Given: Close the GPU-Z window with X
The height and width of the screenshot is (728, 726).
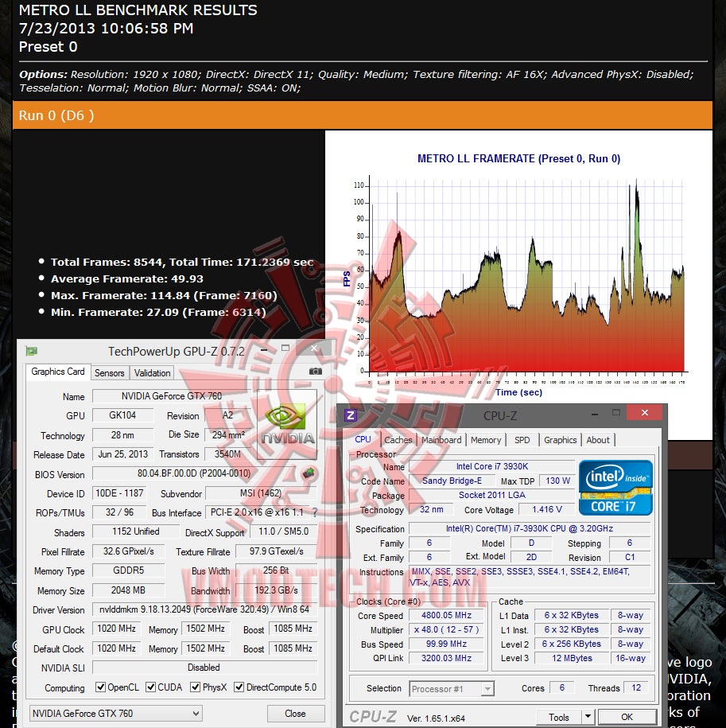Looking at the screenshot, I should coord(314,348).
